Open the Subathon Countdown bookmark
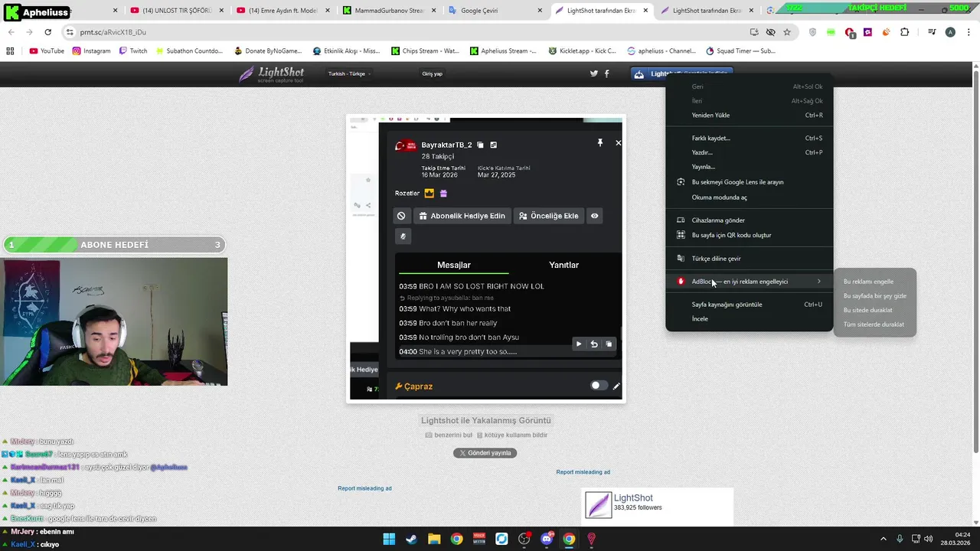Screen dimensions: 980x551 (188, 51)
